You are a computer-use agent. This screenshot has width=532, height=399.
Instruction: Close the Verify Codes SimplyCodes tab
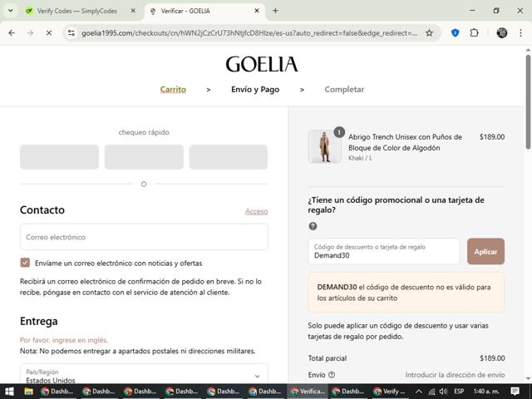[x=133, y=11]
